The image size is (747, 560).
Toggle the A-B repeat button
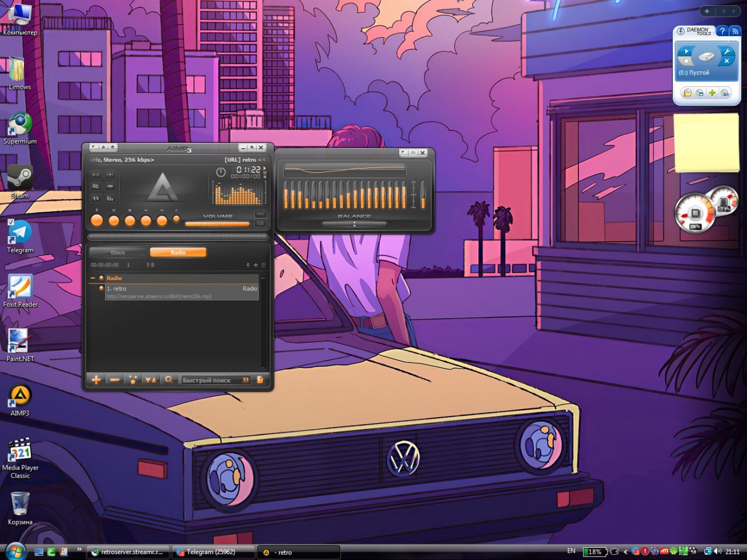coord(96,174)
